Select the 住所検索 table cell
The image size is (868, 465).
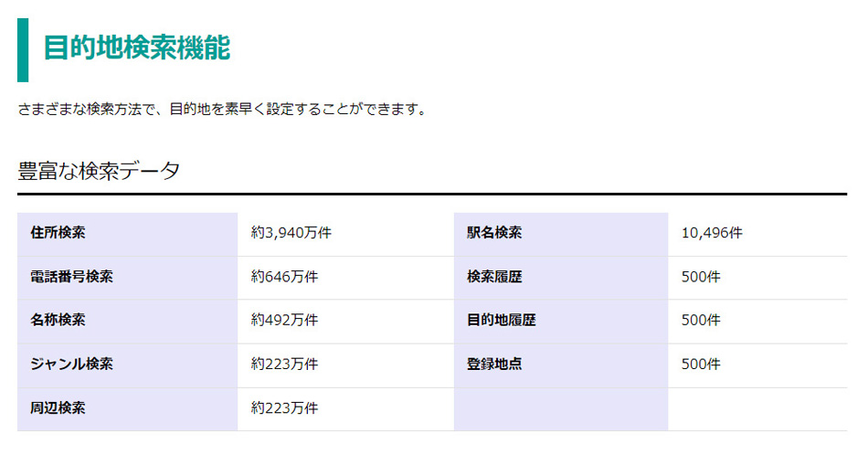[x=58, y=233]
